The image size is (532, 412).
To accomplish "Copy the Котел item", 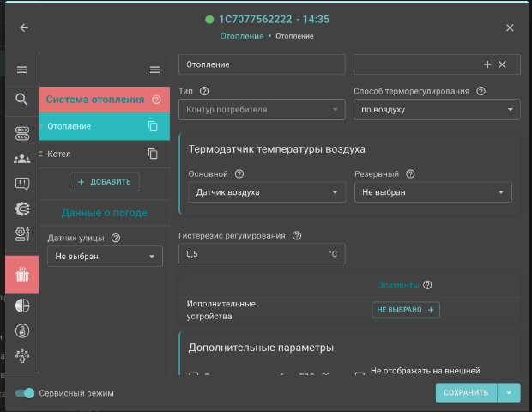I will point(153,154).
